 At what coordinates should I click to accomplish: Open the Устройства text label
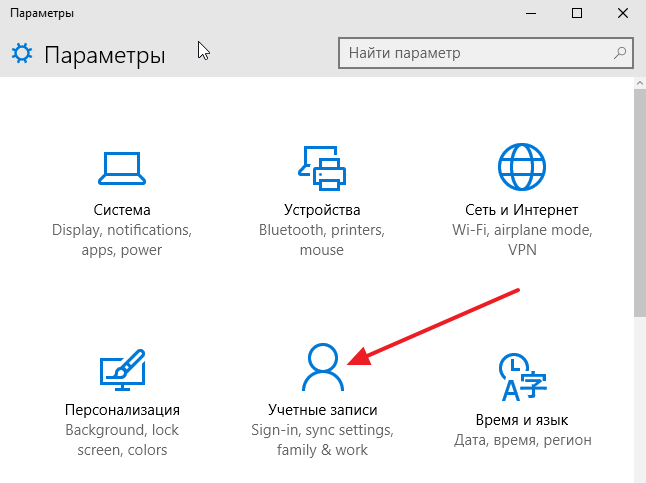coord(322,211)
